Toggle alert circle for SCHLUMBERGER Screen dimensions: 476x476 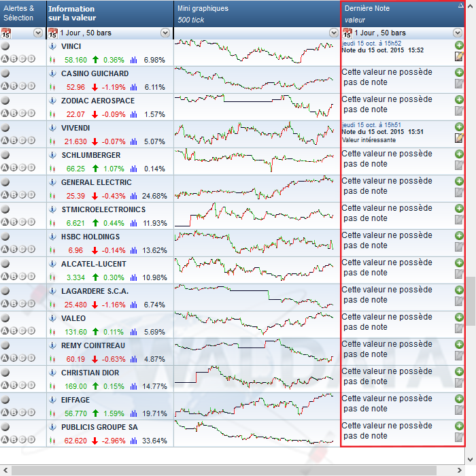coord(5,155)
